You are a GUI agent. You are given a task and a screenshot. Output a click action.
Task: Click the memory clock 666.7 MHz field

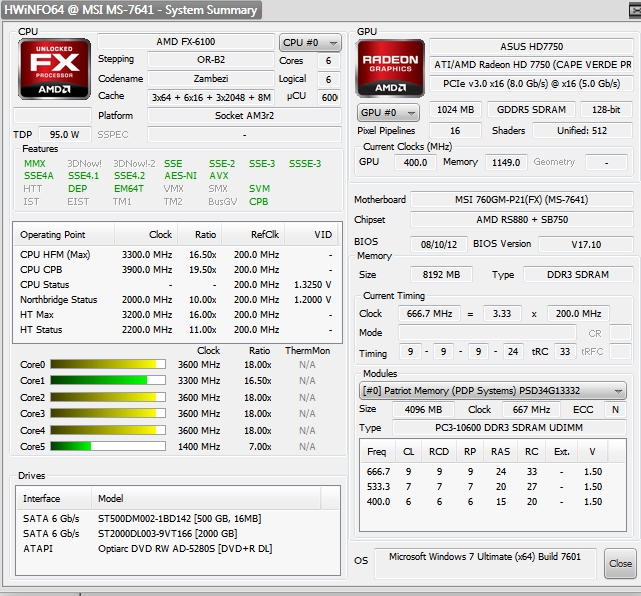click(429, 314)
